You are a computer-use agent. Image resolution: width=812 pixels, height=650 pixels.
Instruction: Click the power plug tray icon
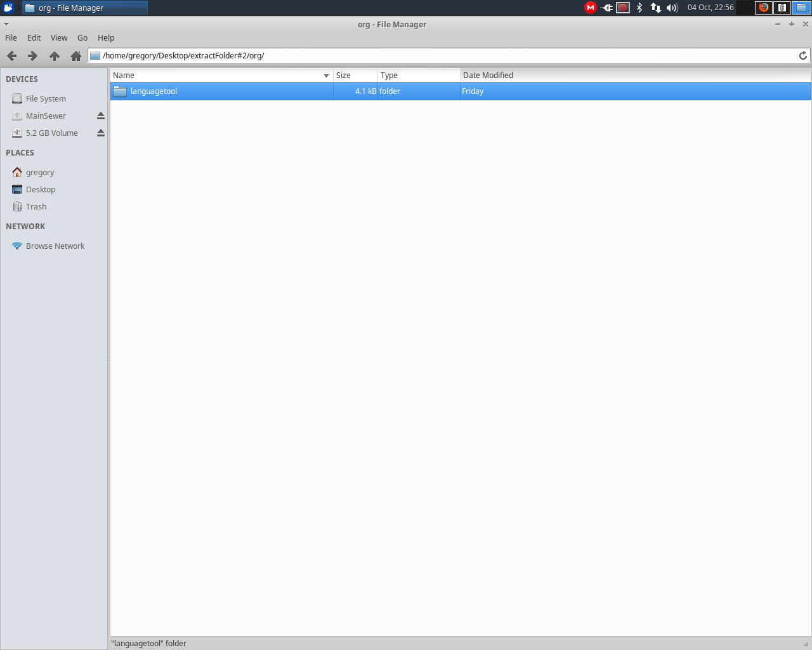tap(607, 8)
